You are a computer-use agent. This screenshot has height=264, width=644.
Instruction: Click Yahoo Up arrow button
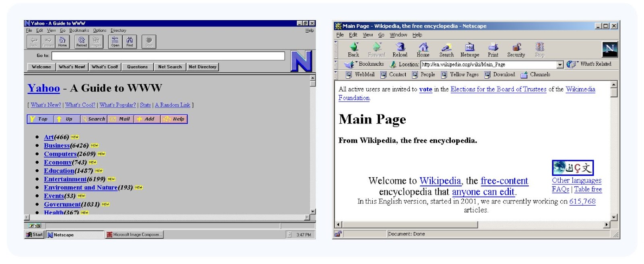pyautogui.click(x=67, y=119)
